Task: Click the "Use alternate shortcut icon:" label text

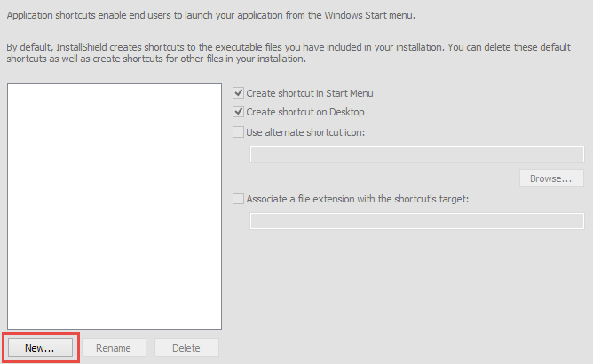Action: tap(305, 132)
